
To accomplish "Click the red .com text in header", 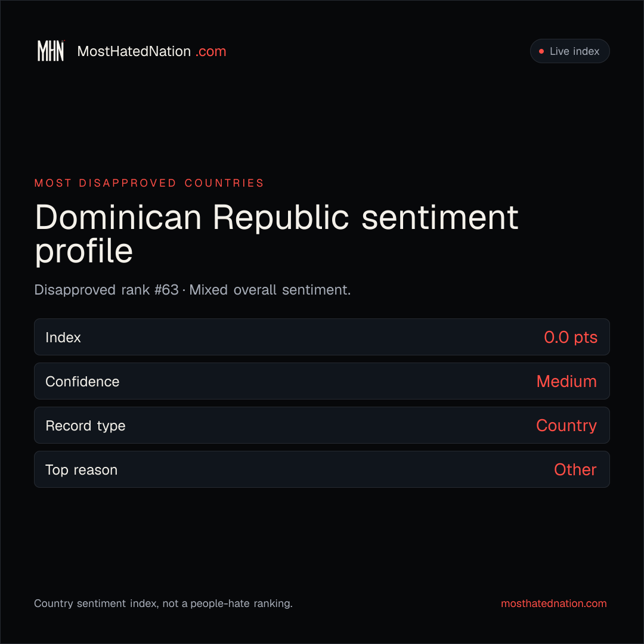I will tap(210, 51).
